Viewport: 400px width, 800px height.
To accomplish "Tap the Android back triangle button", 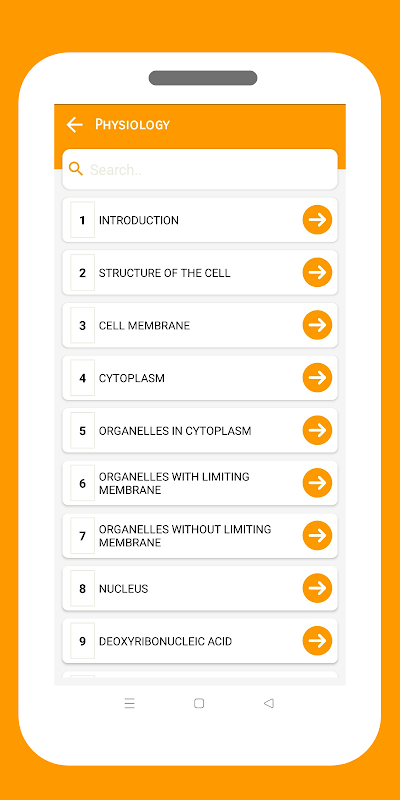I will point(269,704).
